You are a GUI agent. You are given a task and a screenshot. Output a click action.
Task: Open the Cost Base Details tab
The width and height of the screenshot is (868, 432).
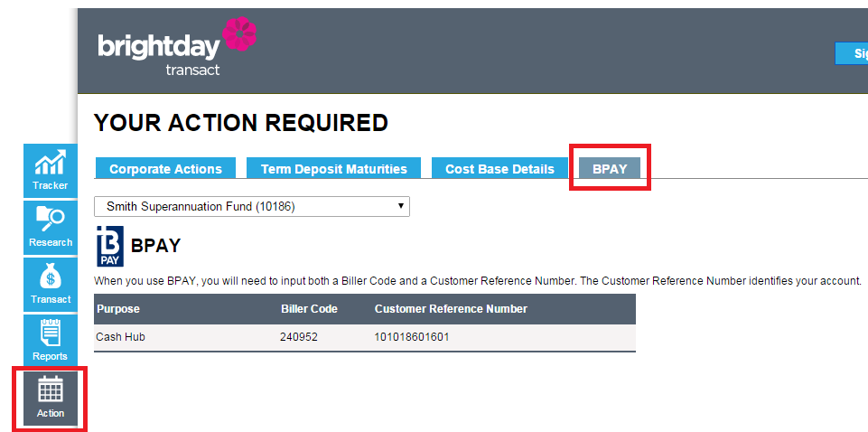(499, 169)
